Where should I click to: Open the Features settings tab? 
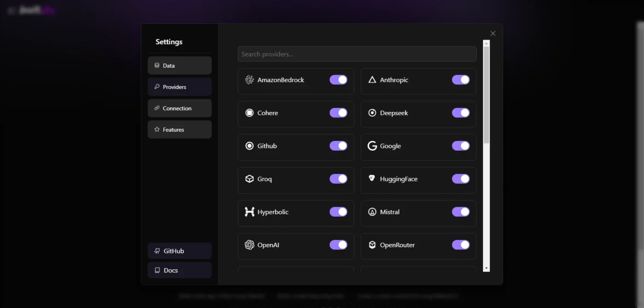(179, 129)
